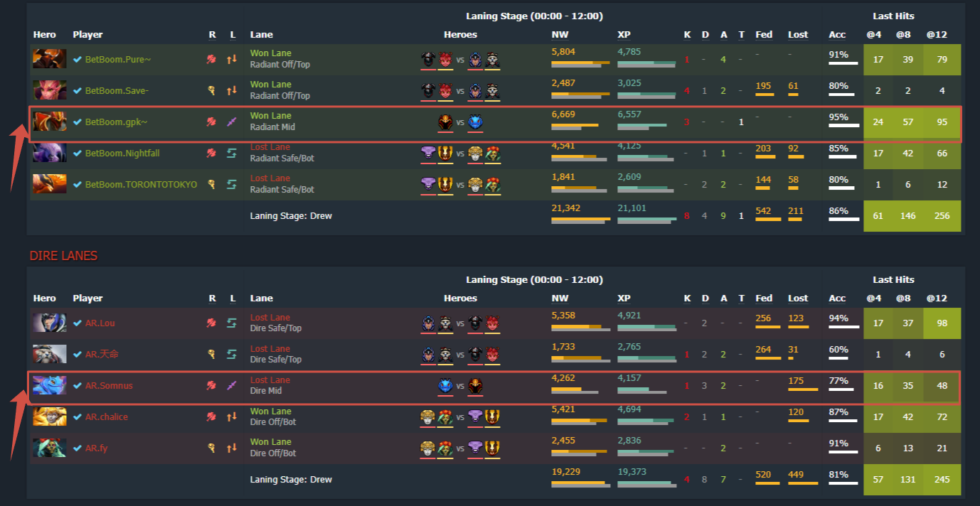Open BetBoom.Pure~'s hero thumbnail in the Hero column
Screen dimensions: 980x506
coord(49,59)
